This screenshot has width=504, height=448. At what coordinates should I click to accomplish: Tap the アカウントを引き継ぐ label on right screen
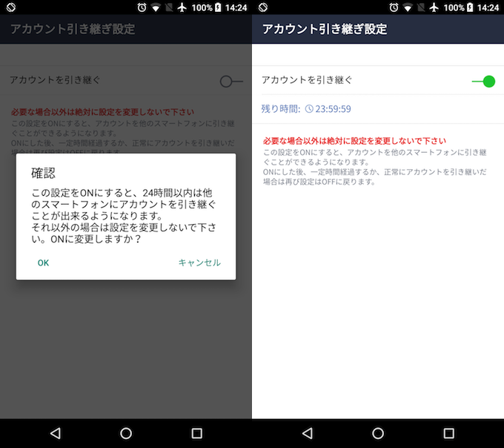tap(307, 80)
